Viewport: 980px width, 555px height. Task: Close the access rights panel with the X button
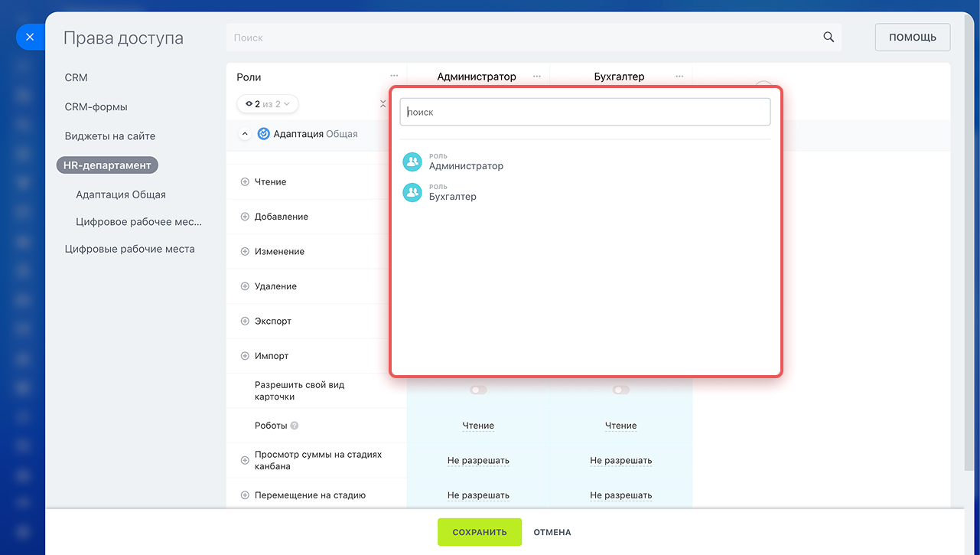point(30,37)
